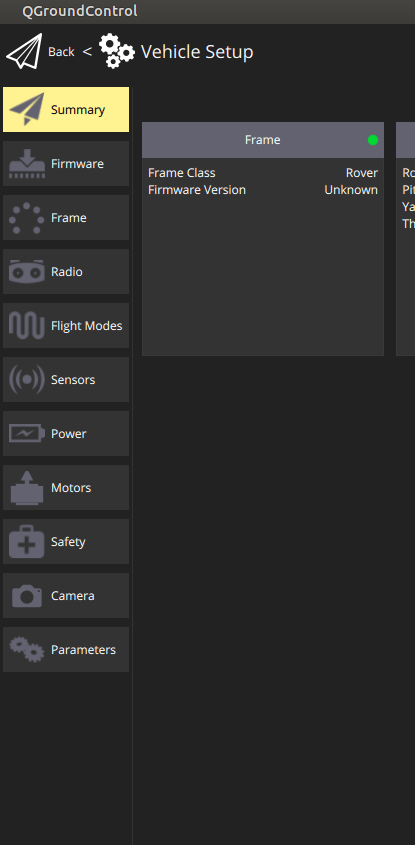Click the Back text link
This screenshot has height=845, width=415.
61,52
